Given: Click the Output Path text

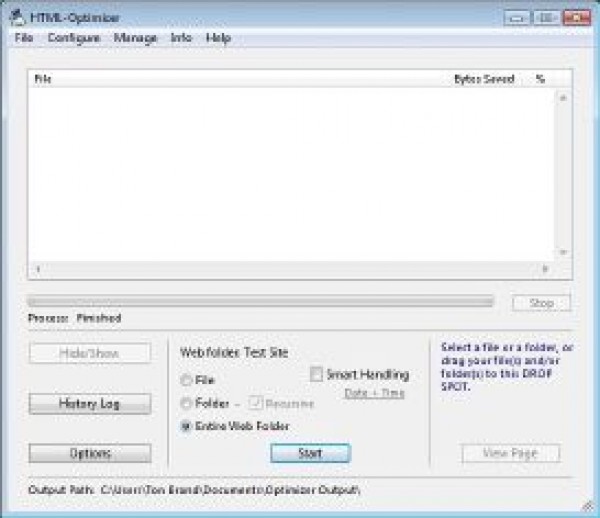Looking at the screenshot, I should tap(194, 490).
